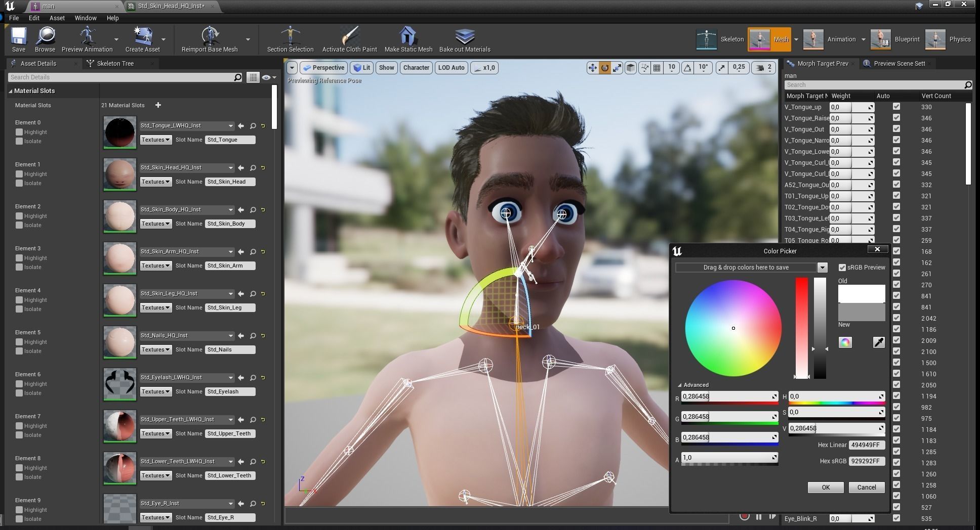Click the Search Details input field
Screen dimensions: 980x530
[120, 77]
